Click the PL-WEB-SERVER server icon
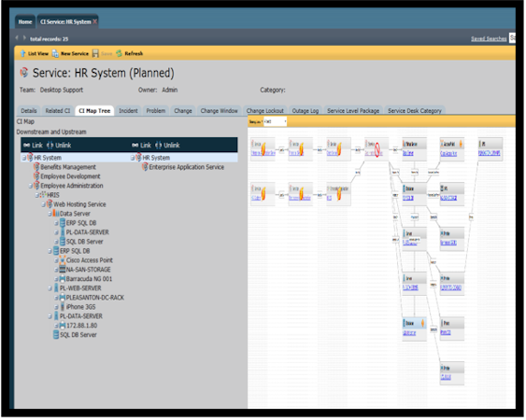Screen dimensions: 526x420 point(56,288)
